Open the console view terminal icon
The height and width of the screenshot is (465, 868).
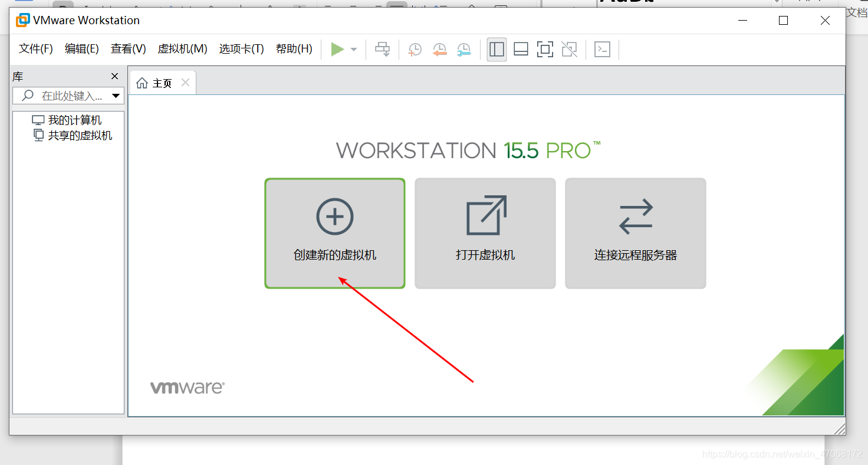coord(602,50)
